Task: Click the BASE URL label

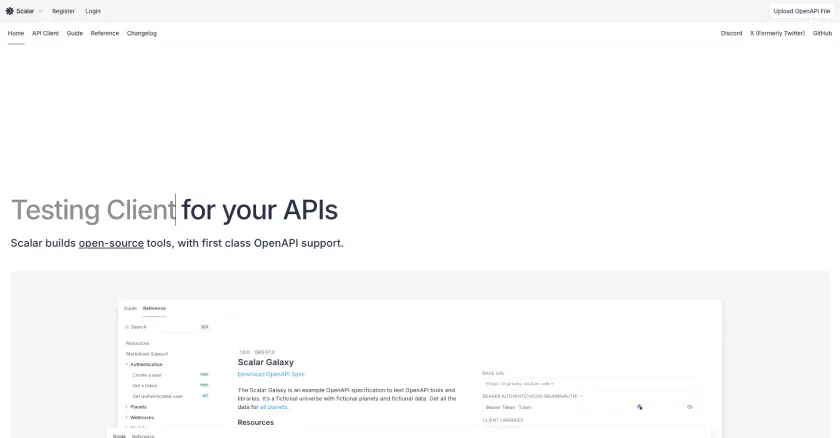Action: click(x=493, y=373)
